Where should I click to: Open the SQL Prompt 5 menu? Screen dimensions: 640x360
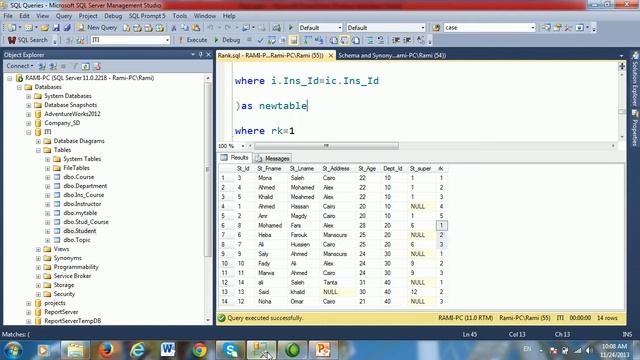[x=147, y=16]
